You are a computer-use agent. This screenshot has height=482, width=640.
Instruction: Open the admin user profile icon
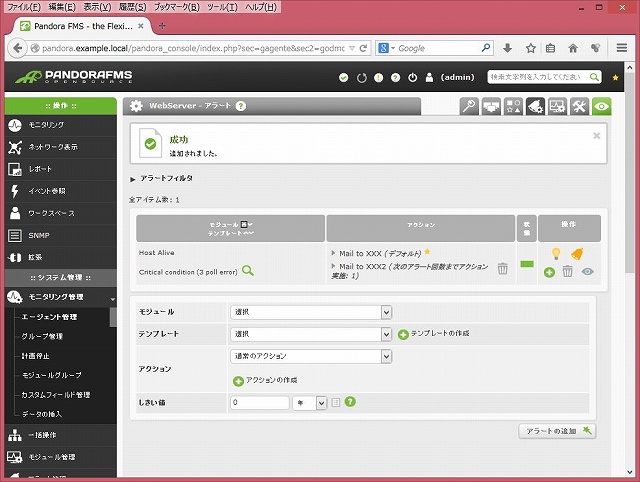pos(429,78)
